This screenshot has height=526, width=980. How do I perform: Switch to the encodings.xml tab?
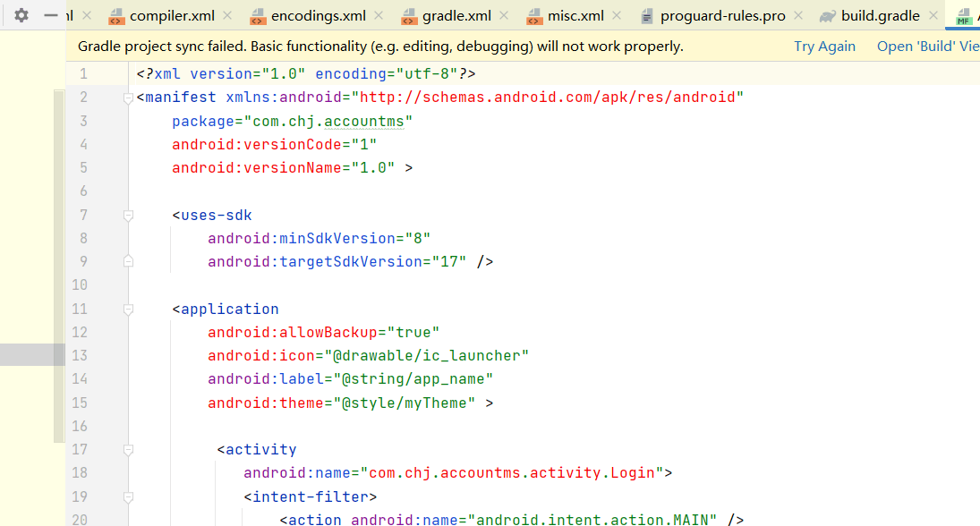[318, 15]
